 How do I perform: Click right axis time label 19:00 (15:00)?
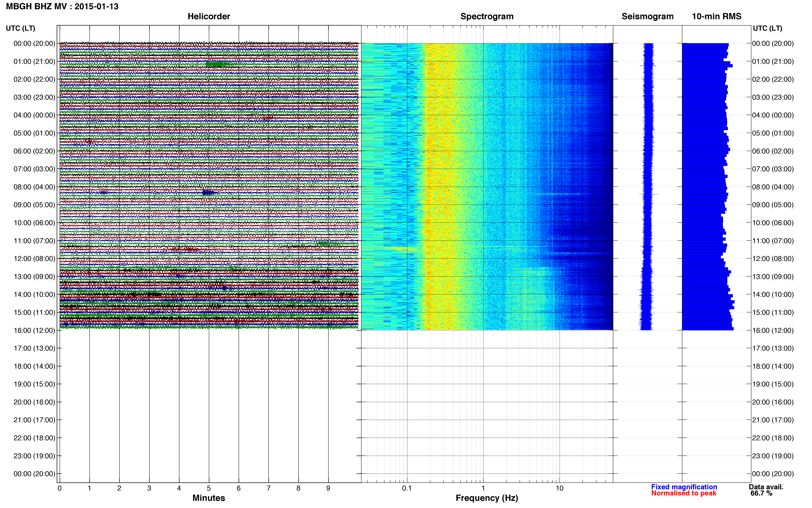[773, 384]
